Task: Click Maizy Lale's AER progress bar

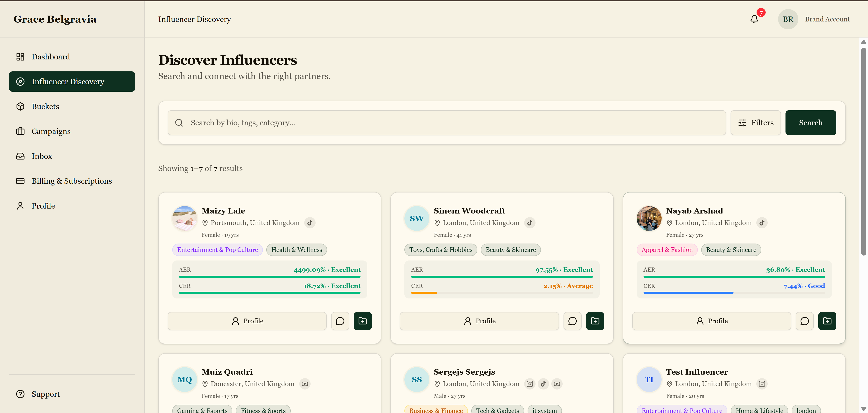Action: [x=270, y=277]
